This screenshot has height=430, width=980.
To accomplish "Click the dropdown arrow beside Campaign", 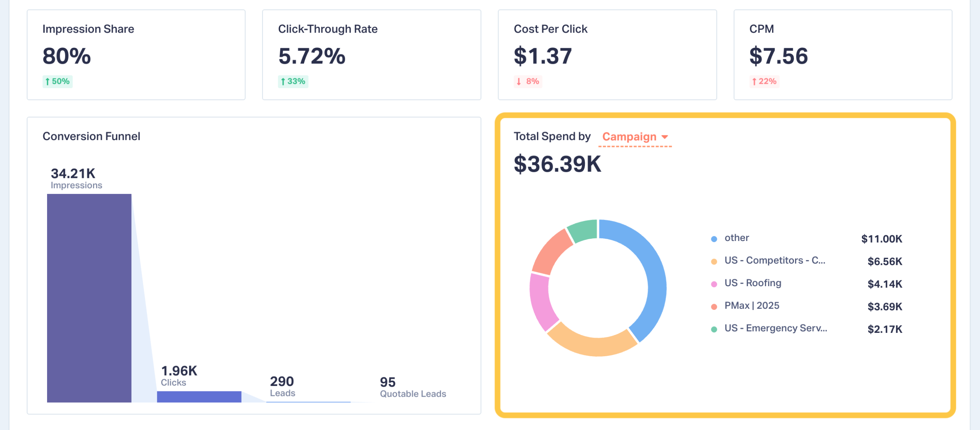I will (665, 137).
